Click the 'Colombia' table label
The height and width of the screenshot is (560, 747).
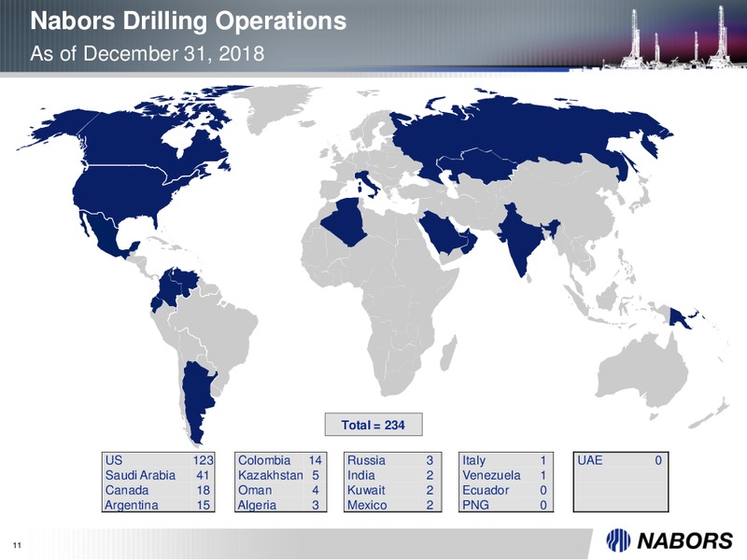point(264,460)
